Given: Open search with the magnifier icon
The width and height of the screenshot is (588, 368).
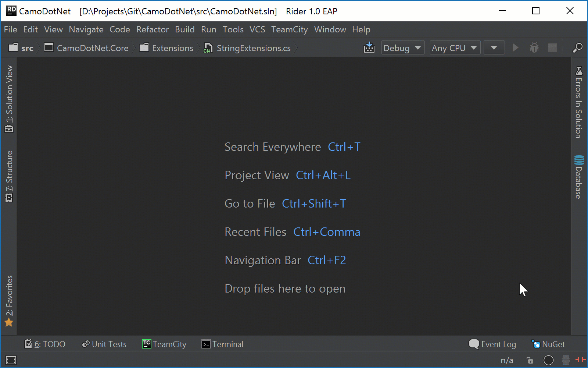Looking at the screenshot, I should click(x=577, y=48).
